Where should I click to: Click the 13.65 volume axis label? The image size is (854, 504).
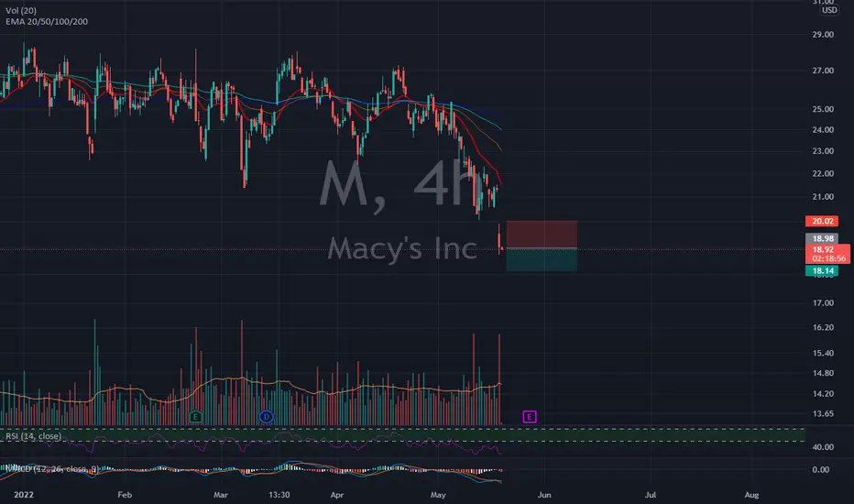click(823, 413)
